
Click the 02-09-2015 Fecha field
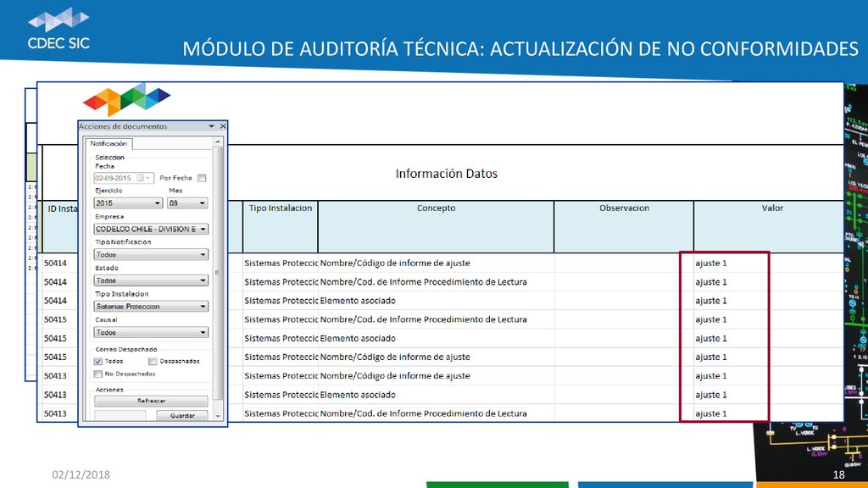click(x=124, y=178)
